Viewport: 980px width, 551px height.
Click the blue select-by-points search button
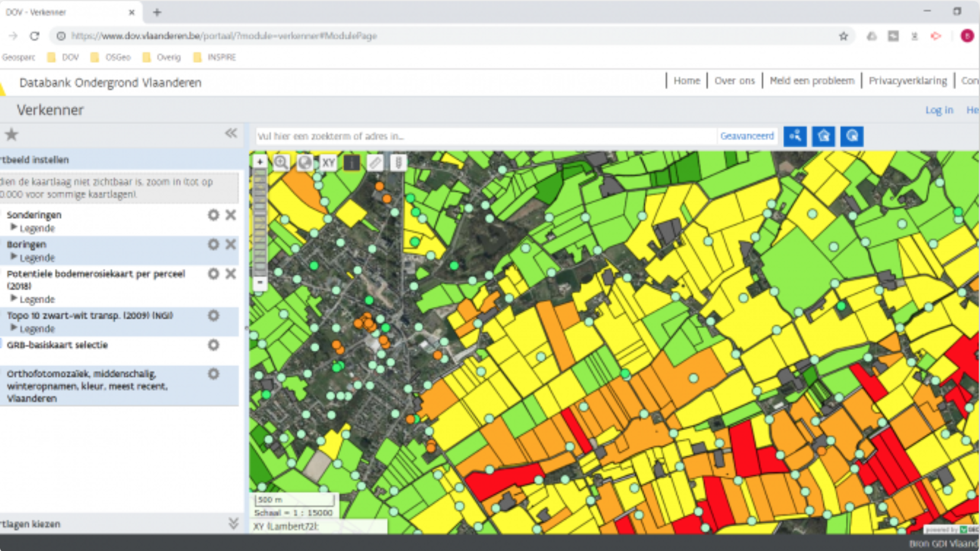(795, 136)
